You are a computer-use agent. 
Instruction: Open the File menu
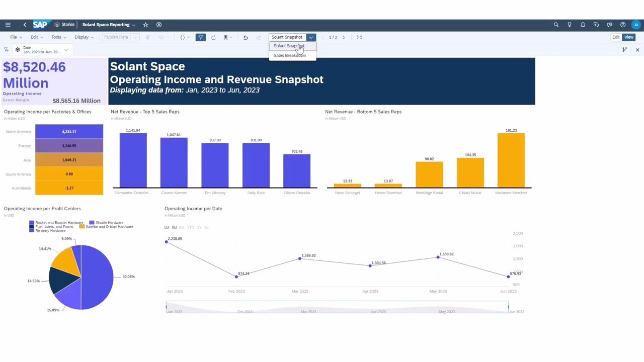(16, 37)
